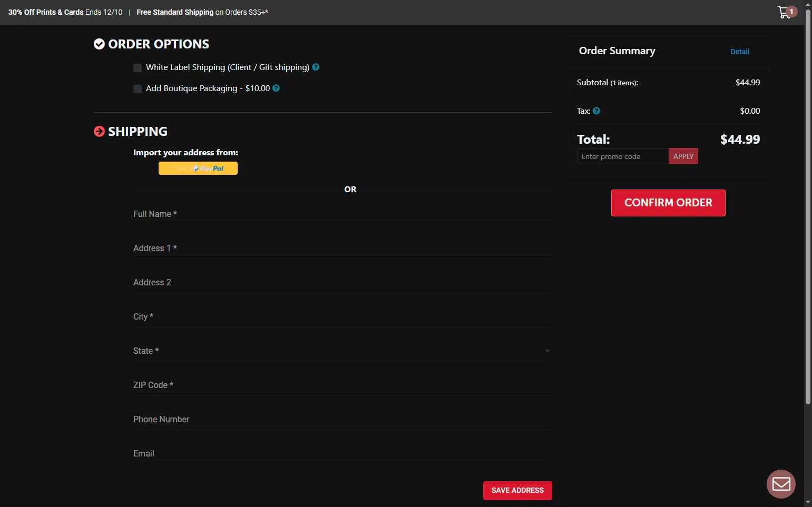
Task: Click the Full Name field
Action: 341,214
